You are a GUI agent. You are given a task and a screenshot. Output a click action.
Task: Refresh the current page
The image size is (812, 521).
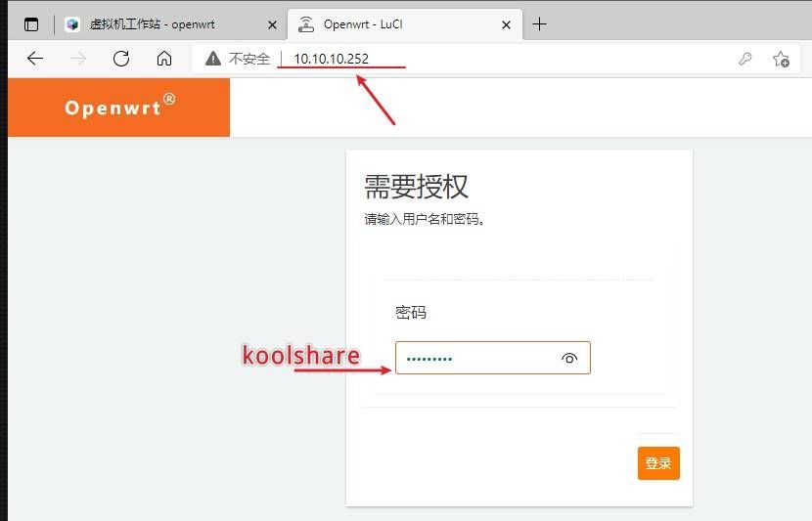121,59
